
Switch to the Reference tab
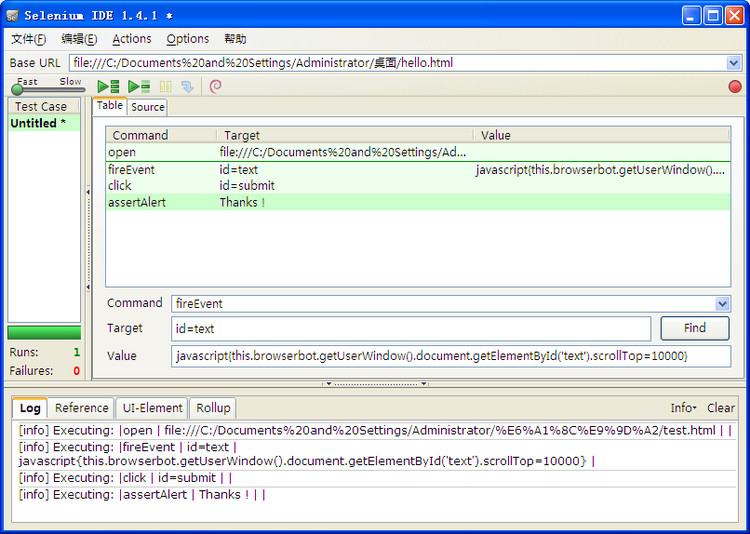point(81,408)
